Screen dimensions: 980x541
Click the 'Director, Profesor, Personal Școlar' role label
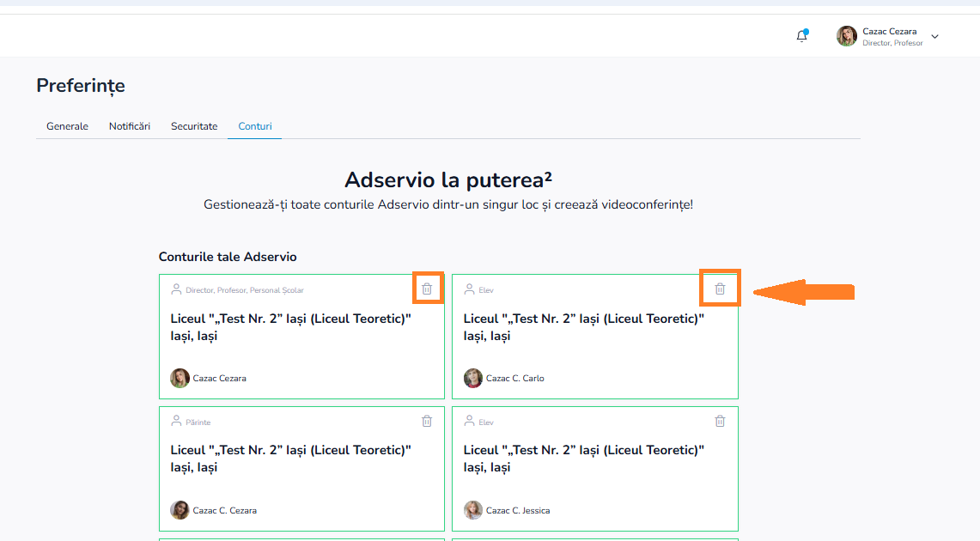tap(245, 290)
